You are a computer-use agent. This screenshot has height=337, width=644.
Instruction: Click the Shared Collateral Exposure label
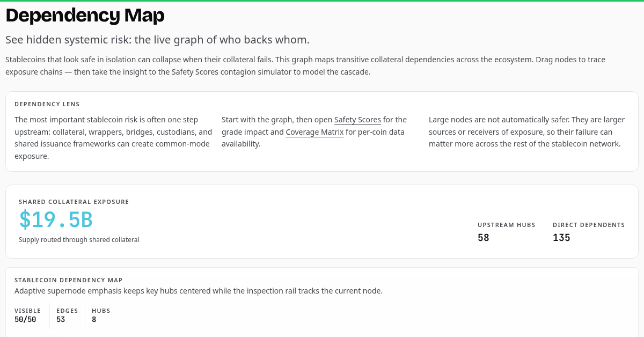point(74,202)
